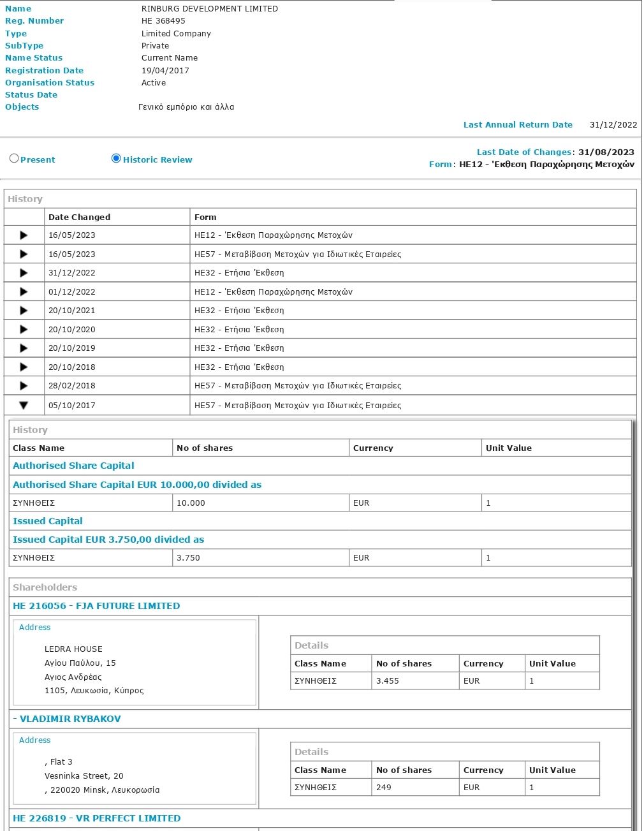Collapse the 05/10/2017 HE57 history row
644x831 pixels.
(x=24, y=405)
